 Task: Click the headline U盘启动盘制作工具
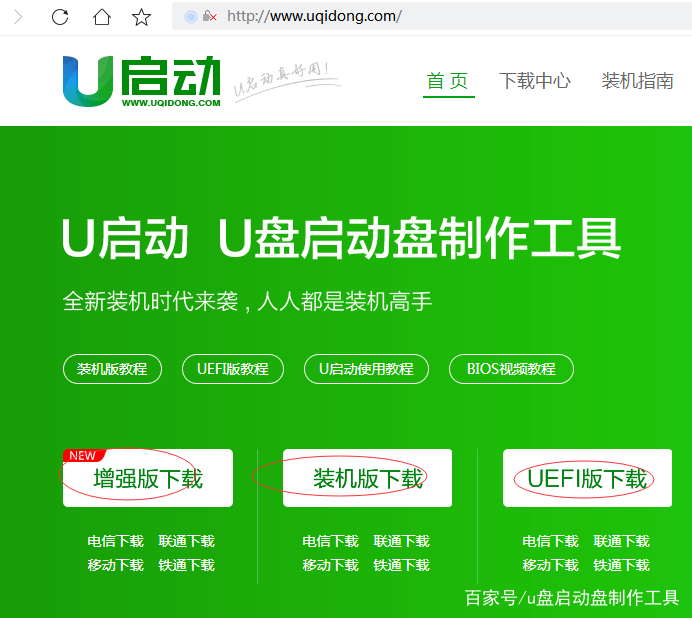(420, 238)
